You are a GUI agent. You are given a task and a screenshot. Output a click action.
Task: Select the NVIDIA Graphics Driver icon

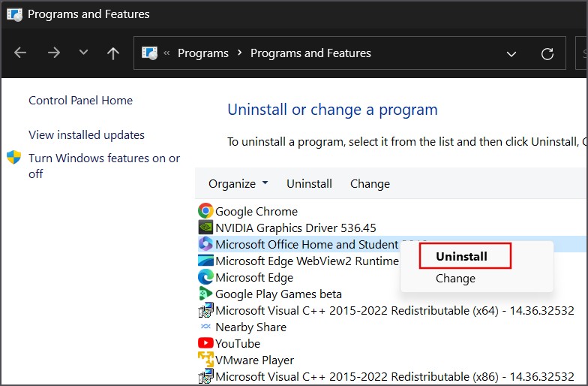click(205, 228)
